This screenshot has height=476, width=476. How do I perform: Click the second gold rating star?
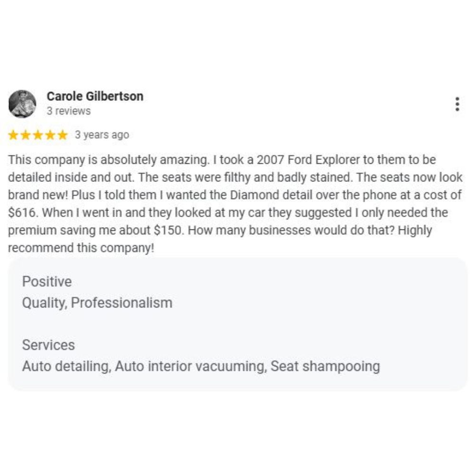point(26,135)
